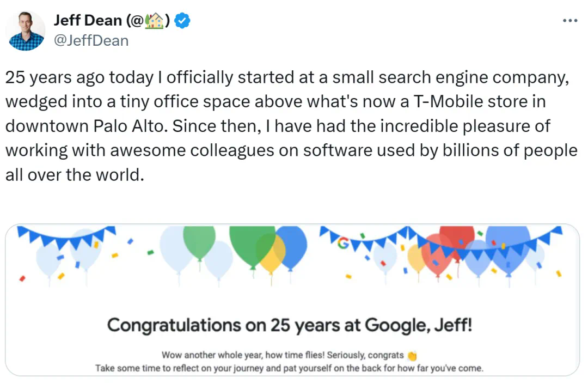Click Jeff Dean's profile avatar photo
Viewport: 588px width, 383px height.
26,31
